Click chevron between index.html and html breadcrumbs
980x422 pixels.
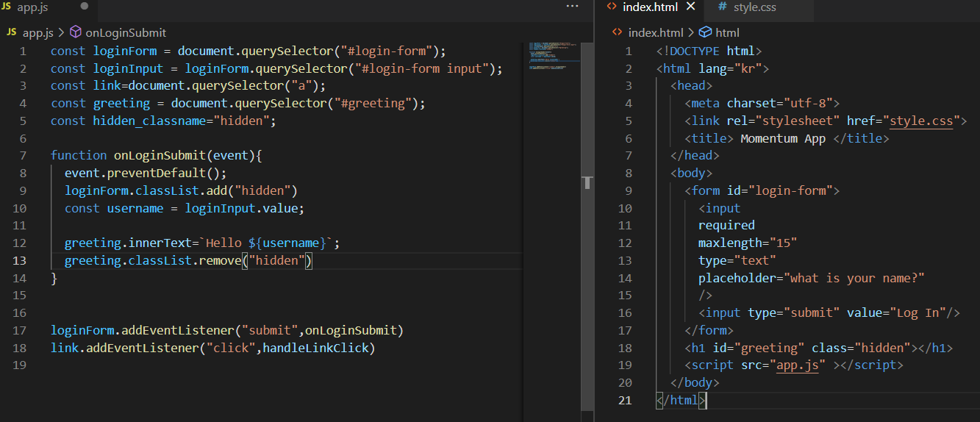pos(691,32)
